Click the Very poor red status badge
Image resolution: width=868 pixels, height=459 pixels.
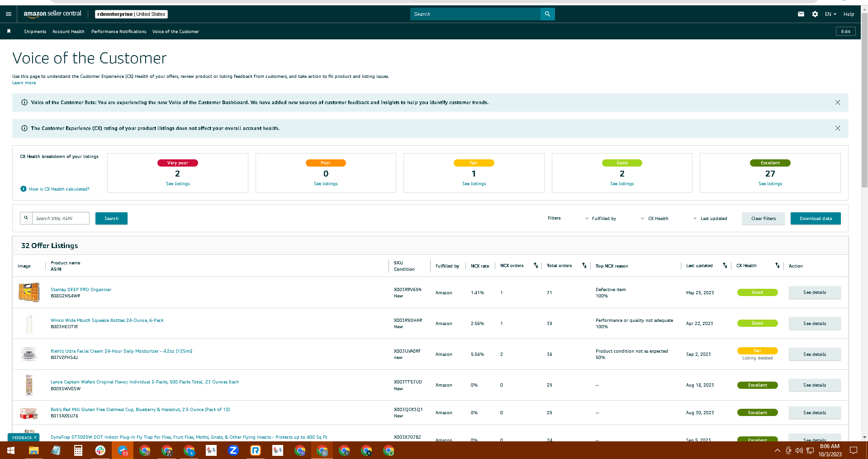[x=178, y=163]
